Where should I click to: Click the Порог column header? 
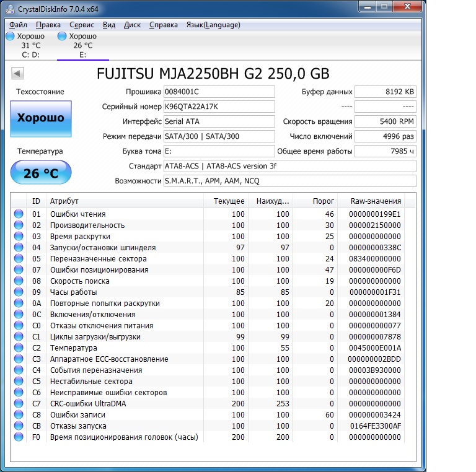pos(315,201)
